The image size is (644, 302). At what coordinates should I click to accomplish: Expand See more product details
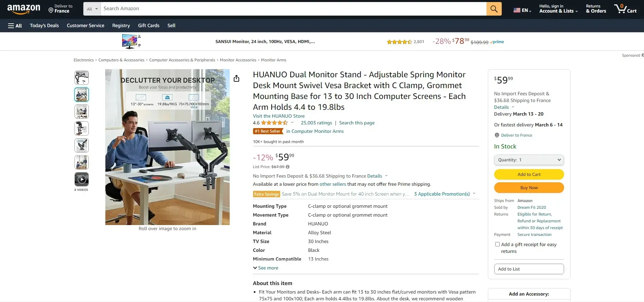point(266,268)
